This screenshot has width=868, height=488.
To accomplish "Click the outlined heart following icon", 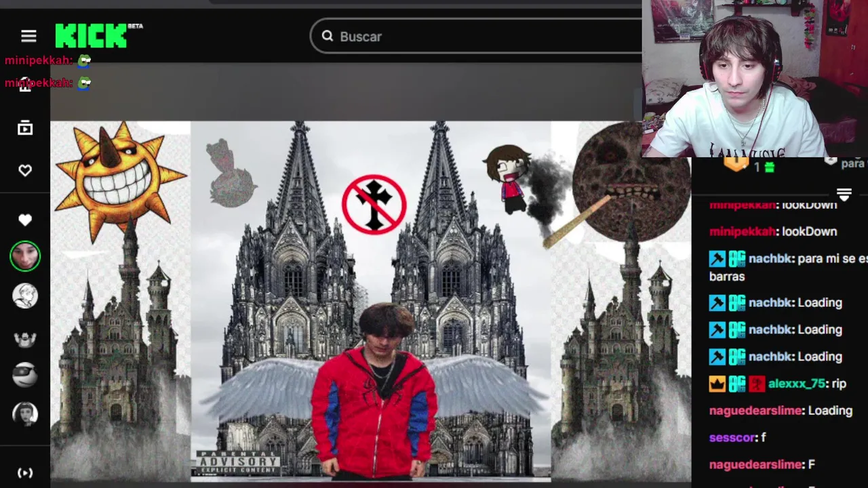I will coord(25,171).
